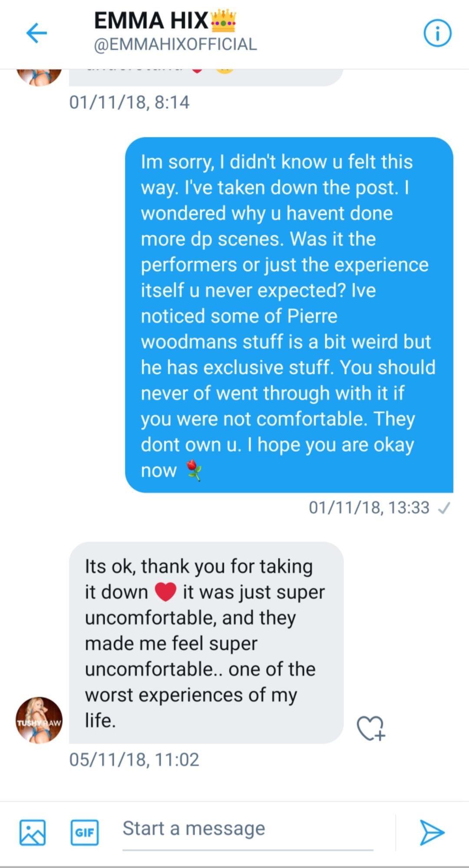Open the sender avatar beside the 'Its ok' message
The height and width of the screenshot is (868, 469).
[x=39, y=720]
